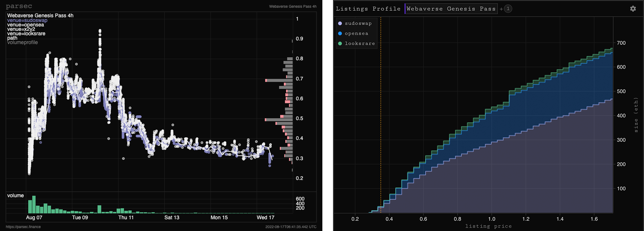The height and width of the screenshot is (231, 644).
Task: Click the tallest green volume bar
Action: 34,205
